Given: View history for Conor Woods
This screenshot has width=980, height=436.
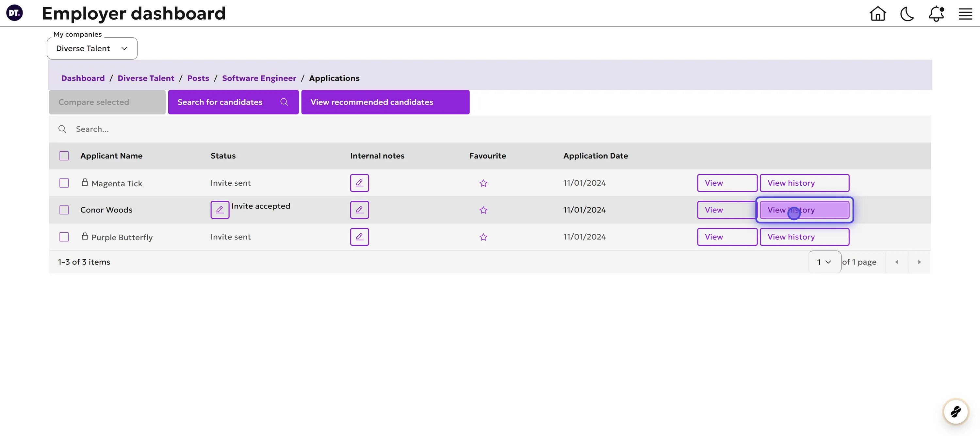Looking at the screenshot, I should [804, 210].
